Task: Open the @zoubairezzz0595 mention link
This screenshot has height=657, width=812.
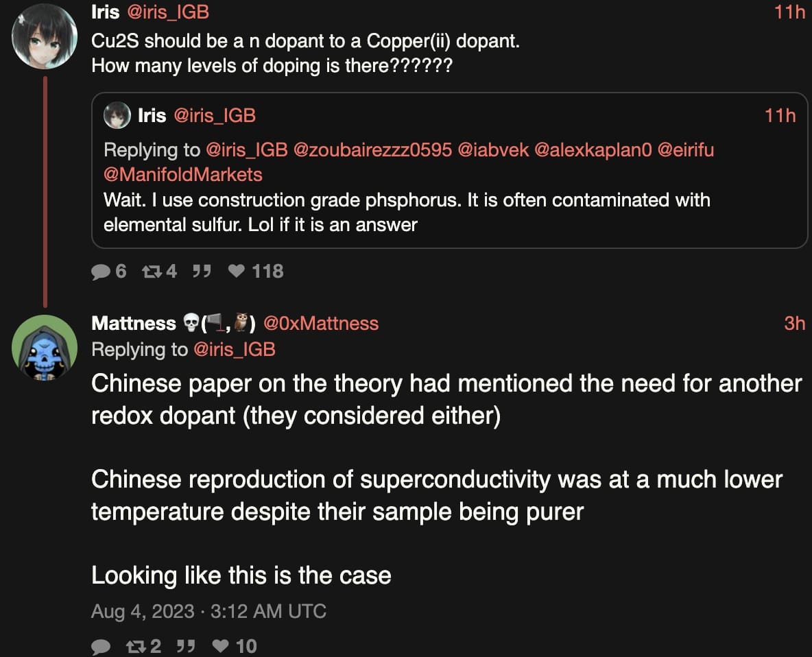Action: point(372,150)
